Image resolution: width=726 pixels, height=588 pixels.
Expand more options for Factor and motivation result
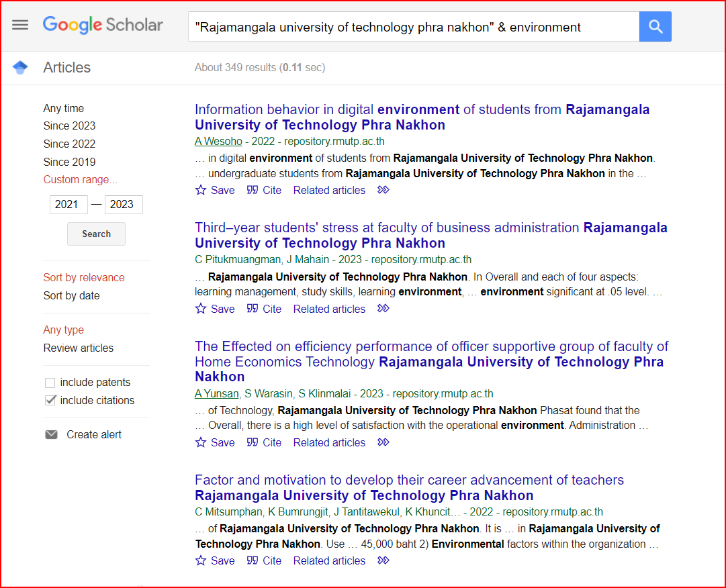[383, 560]
